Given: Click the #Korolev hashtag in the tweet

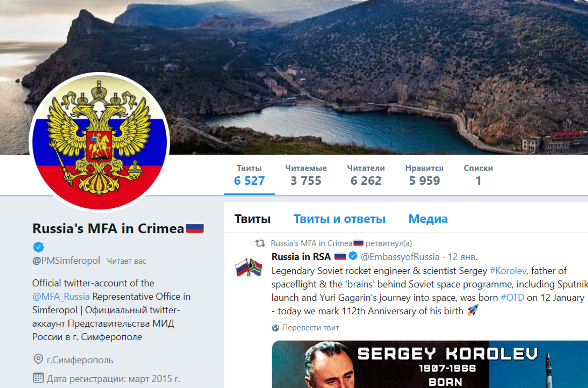Looking at the screenshot, I should [508, 271].
